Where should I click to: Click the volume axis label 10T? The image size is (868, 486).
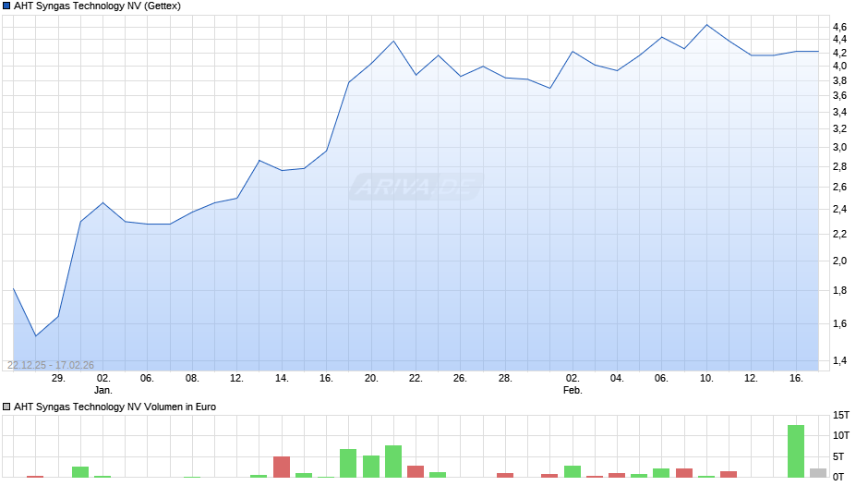coord(841,435)
